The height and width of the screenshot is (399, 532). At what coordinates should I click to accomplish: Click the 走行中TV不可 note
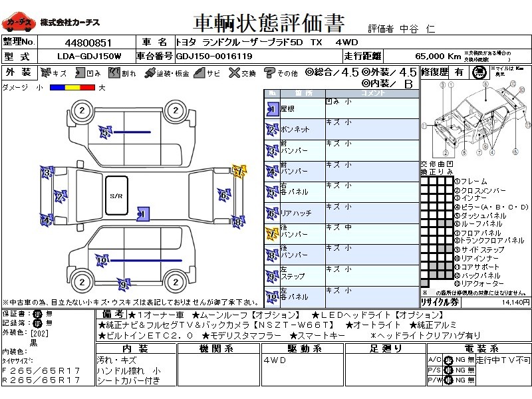(x=503, y=360)
